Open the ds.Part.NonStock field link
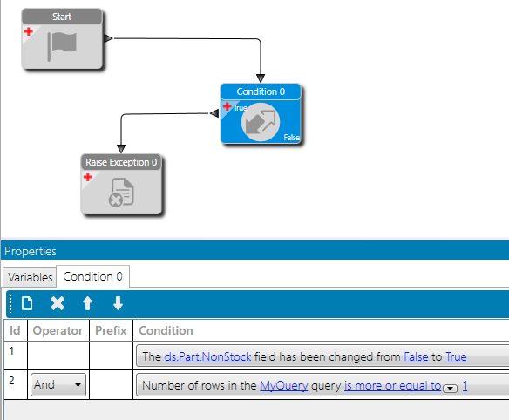509x420 pixels. 207,356
